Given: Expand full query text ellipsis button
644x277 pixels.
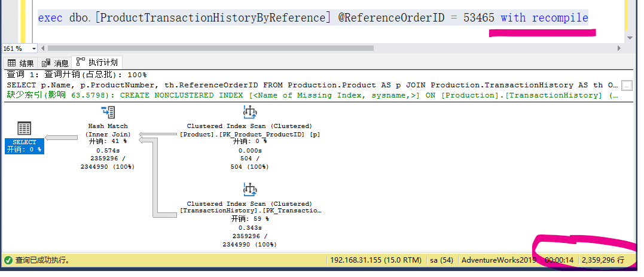Looking at the screenshot, I should (x=627, y=86).
